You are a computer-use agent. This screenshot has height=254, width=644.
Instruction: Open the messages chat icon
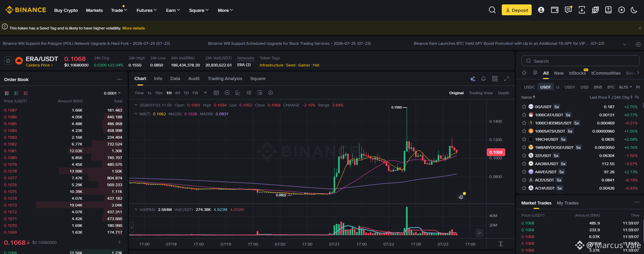tap(568, 10)
